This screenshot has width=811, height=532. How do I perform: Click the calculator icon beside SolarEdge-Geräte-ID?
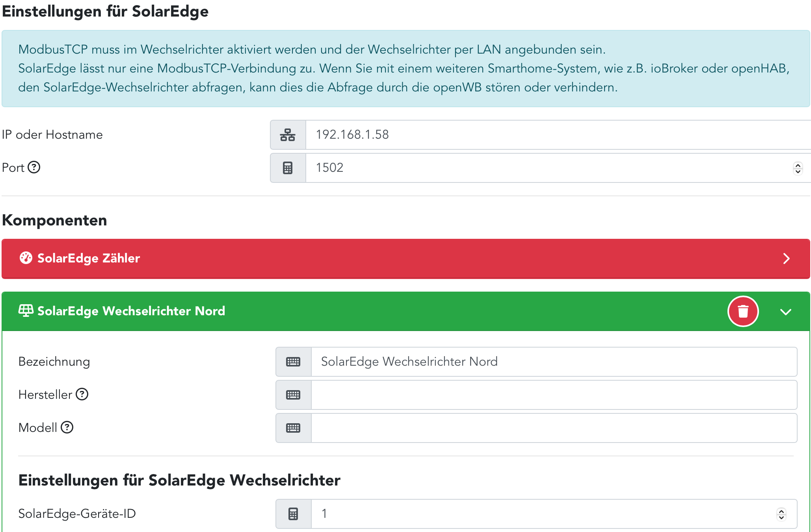pos(293,514)
